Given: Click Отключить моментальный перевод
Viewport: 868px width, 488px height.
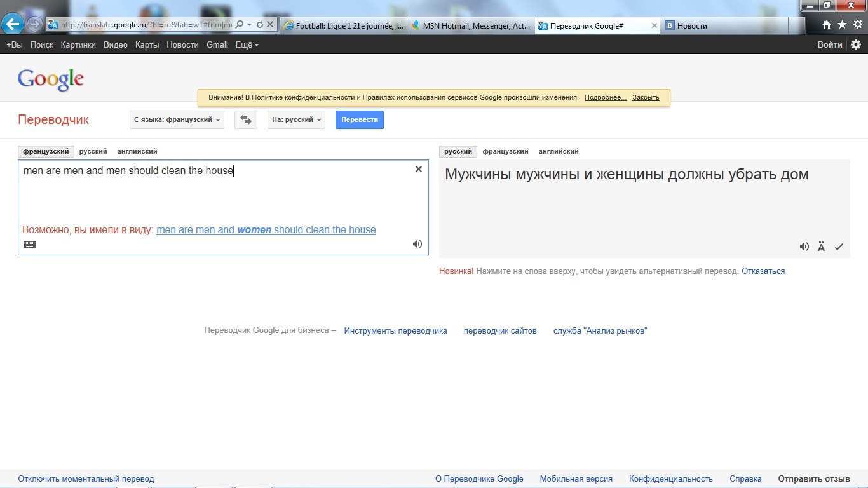Looking at the screenshot, I should [x=86, y=479].
